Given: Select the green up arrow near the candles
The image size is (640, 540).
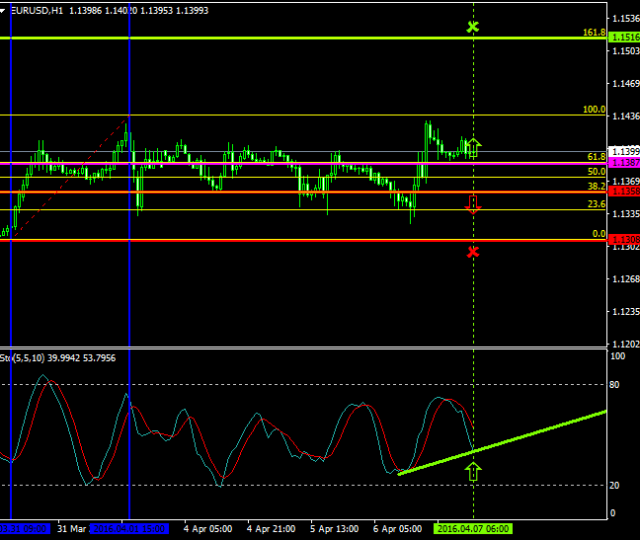Looking at the screenshot, I should point(473,148).
